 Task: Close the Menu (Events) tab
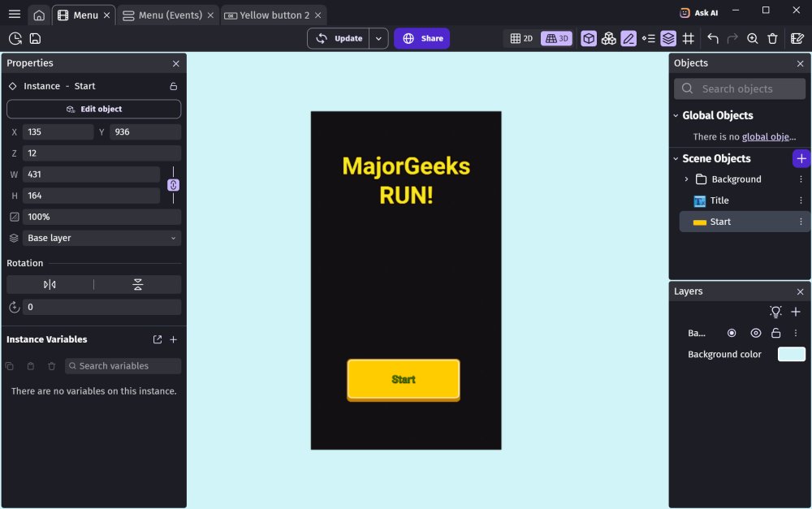[210, 15]
